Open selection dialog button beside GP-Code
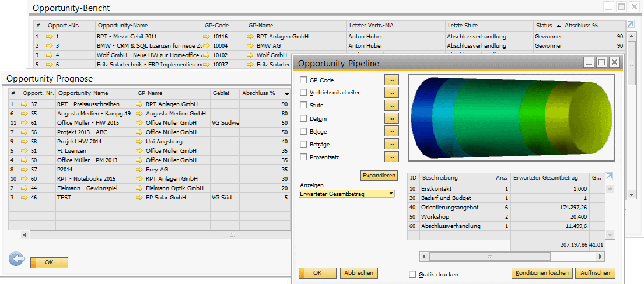644x284 pixels. (x=391, y=80)
